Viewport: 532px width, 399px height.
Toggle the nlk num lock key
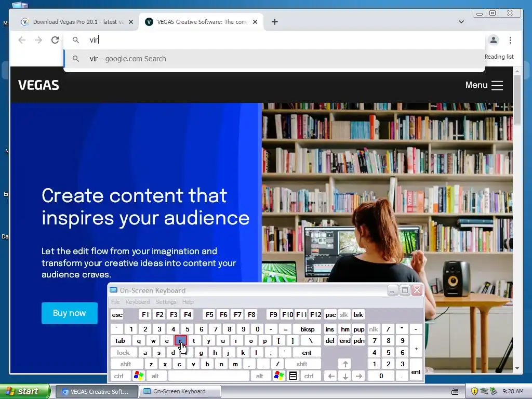tap(373, 329)
